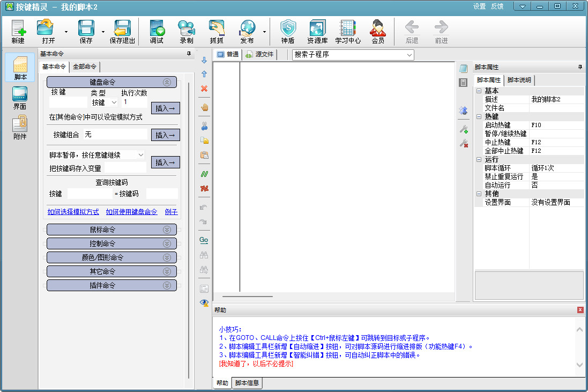Screen dimensions: 588x392
Task: Click the eye icon in editor toolbar
Action: point(204,303)
